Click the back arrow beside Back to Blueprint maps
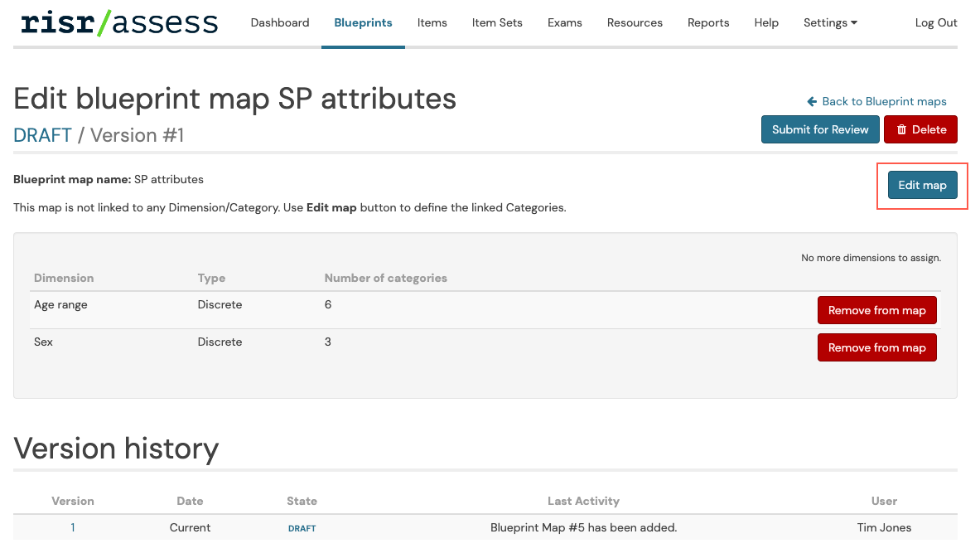This screenshot has width=980, height=558. click(x=811, y=101)
